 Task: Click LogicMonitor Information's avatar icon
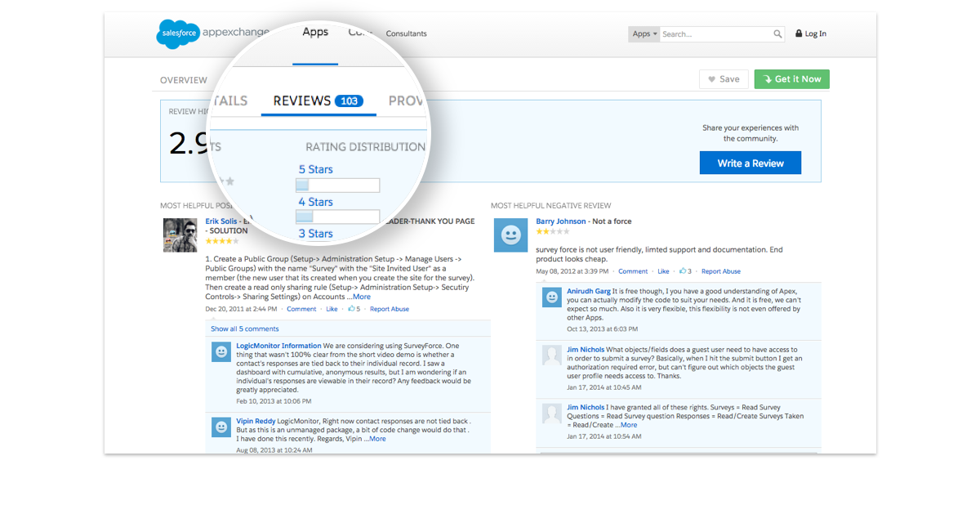(220, 351)
